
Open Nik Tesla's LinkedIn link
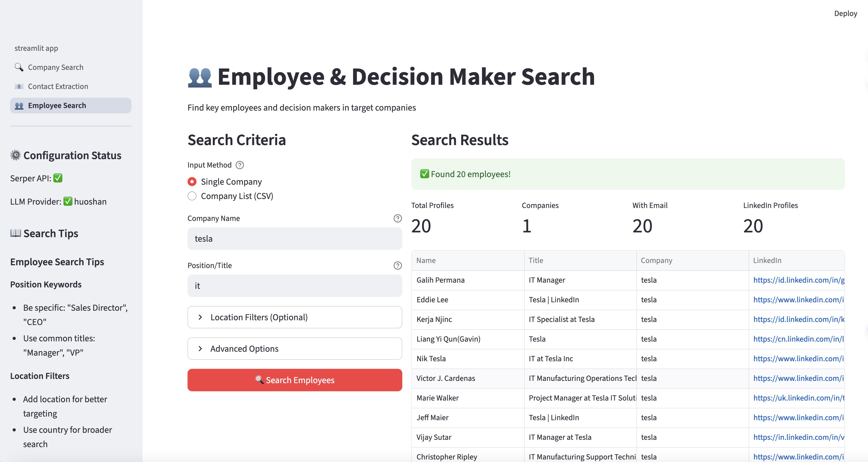pyautogui.click(x=799, y=358)
